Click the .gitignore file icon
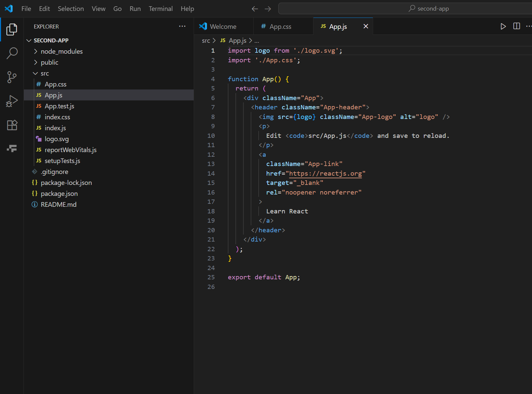Screen dimensions: 532x394 [x=34, y=172]
